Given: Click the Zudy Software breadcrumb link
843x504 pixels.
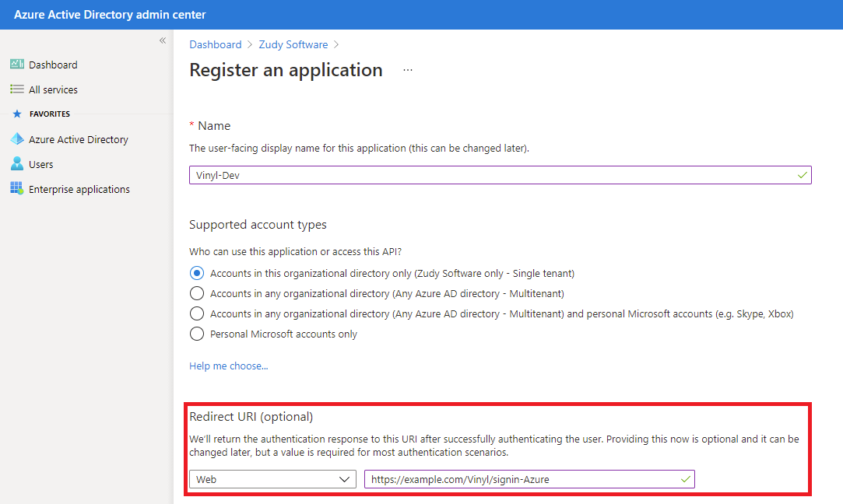Looking at the screenshot, I should (293, 44).
